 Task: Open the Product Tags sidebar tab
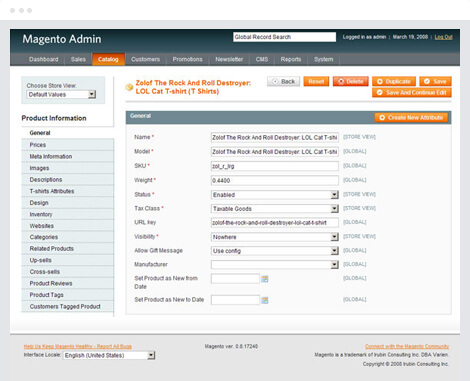(67, 295)
